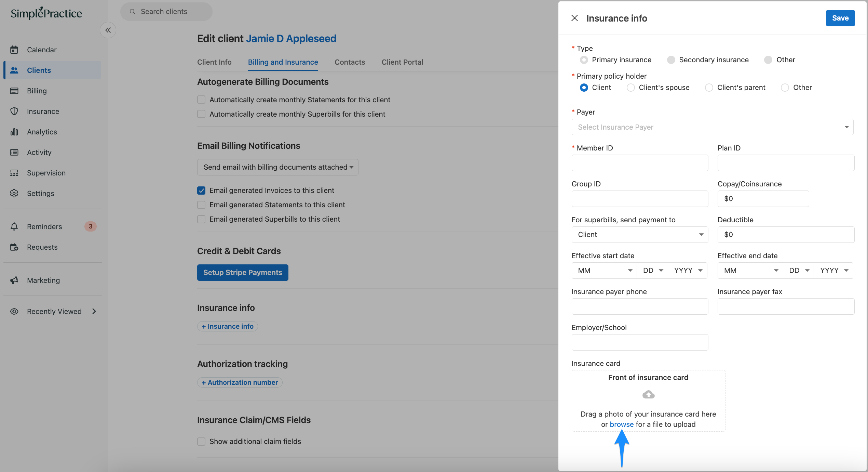
Task: Open the Reminders bell icon
Action: (14, 226)
